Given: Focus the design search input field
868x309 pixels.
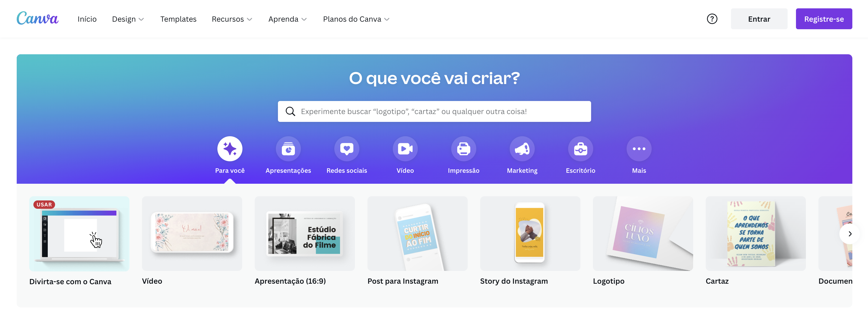Looking at the screenshot, I should pyautogui.click(x=434, y=111).
